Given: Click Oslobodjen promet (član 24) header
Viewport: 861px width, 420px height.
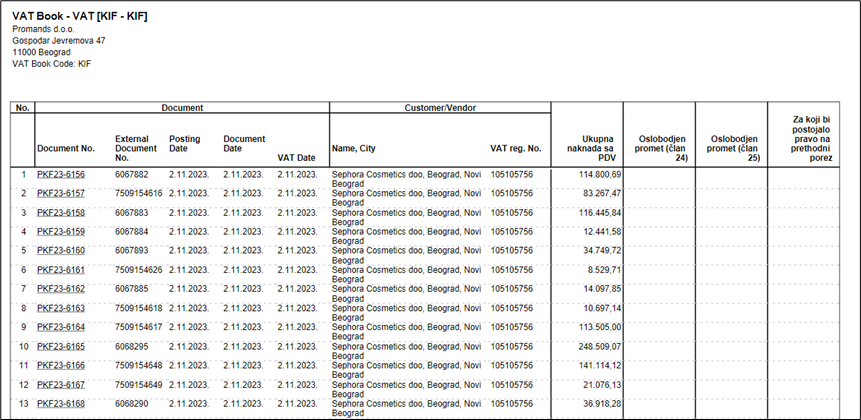Looking at the screenshot, I should click(x=660, y=148).
